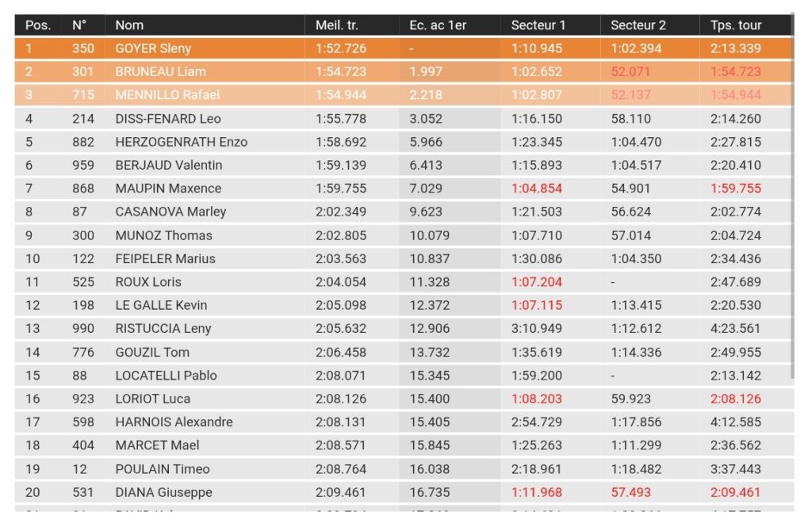Image resolution: width=812 pixels, height=527 pixels.
Task: Select the Meil. tr. column header
Action: 337,25
